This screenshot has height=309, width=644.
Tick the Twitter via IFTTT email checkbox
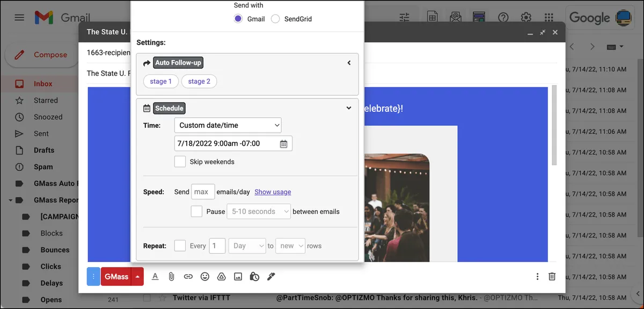point(147,297)
